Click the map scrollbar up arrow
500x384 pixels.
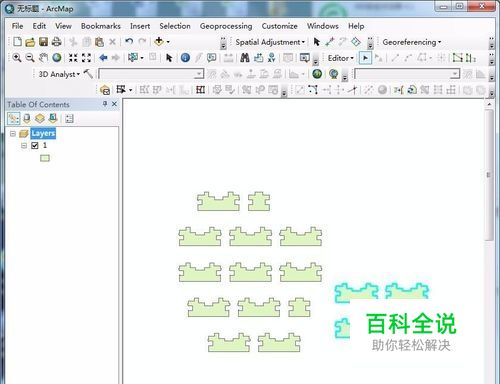pos(489,104)
